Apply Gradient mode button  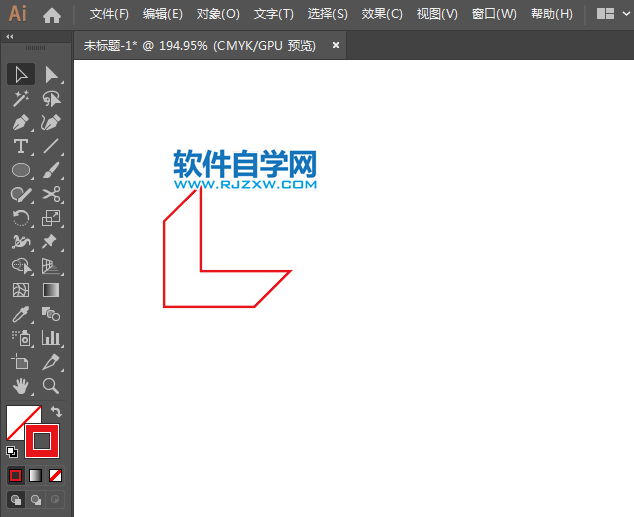(36, 476)
